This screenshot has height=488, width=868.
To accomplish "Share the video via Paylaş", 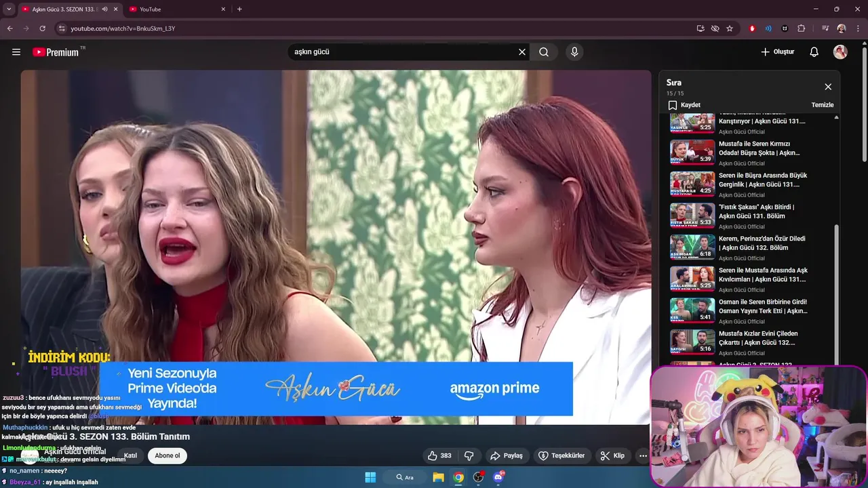I will pos(507,455).
